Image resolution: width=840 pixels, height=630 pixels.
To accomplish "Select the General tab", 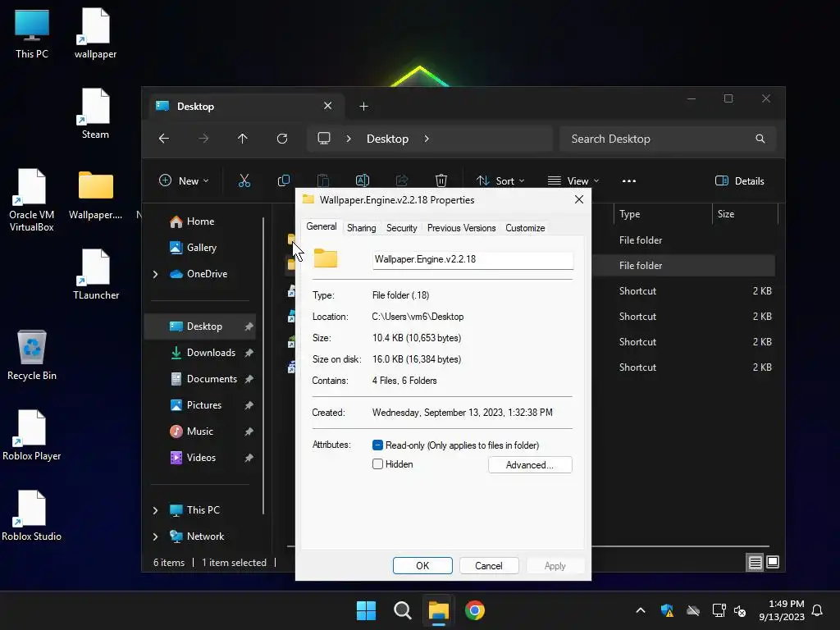I will click(322, 226).
